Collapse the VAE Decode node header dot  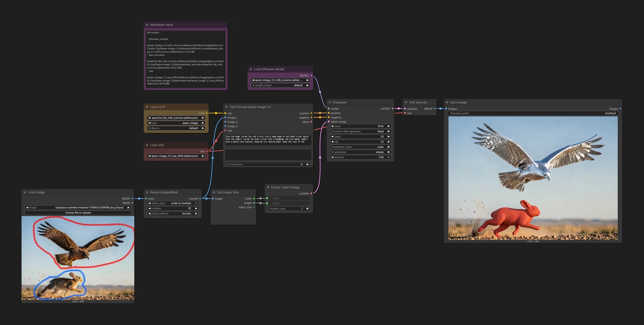click(x=406, y=102)
